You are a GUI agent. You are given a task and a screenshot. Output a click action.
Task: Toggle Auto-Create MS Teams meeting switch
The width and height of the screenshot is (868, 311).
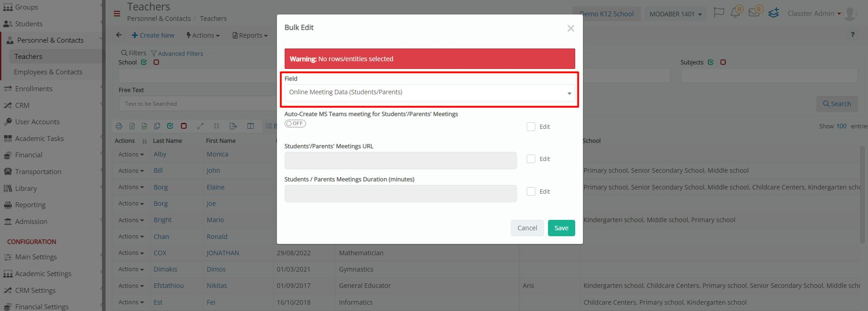(x=295, y=123)
